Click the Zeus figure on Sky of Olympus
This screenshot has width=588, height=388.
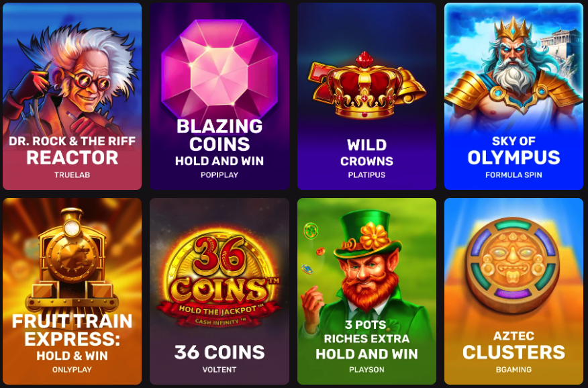tap(513, 71)
